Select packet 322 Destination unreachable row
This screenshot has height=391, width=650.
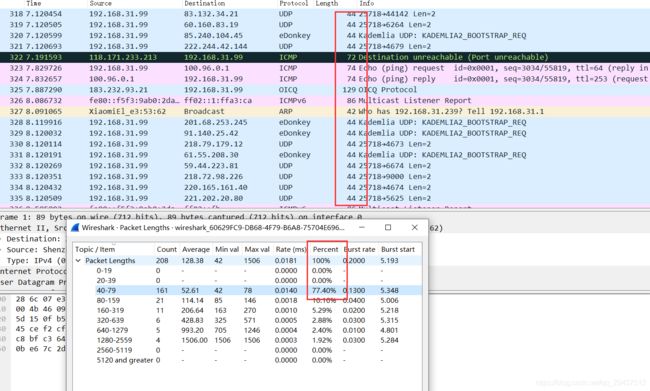[325, 57]
